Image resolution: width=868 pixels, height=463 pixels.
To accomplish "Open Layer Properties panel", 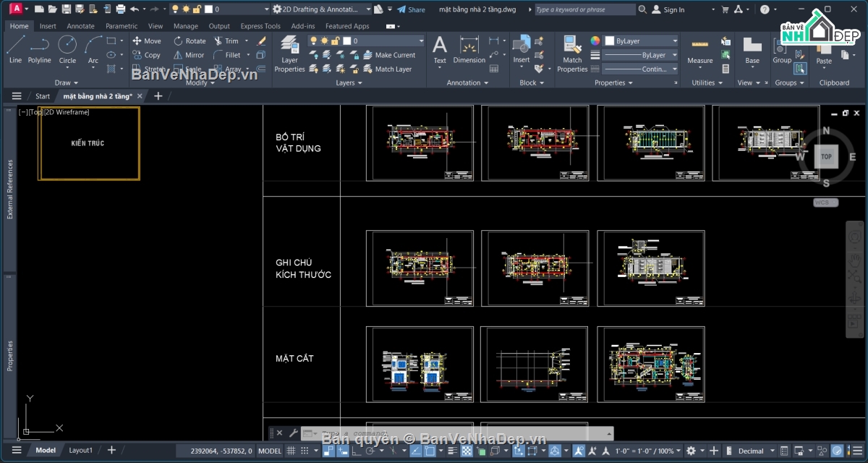I will tap(289, 54).
